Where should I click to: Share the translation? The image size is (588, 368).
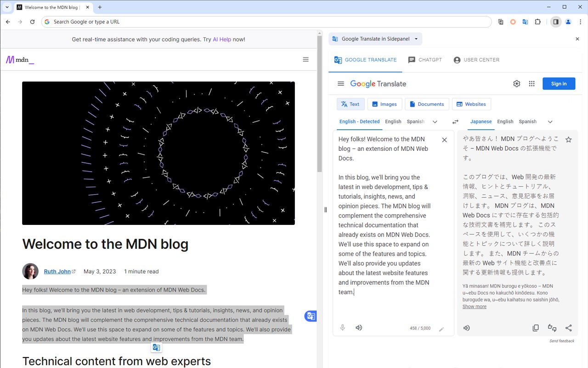click(569, 328)
